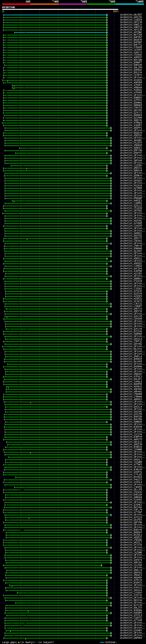Image resolution: width=146 pixels, height=644 pixels.
Task: Open the UniRef100_A9T138 hit label
Action: tap(131, 22)
